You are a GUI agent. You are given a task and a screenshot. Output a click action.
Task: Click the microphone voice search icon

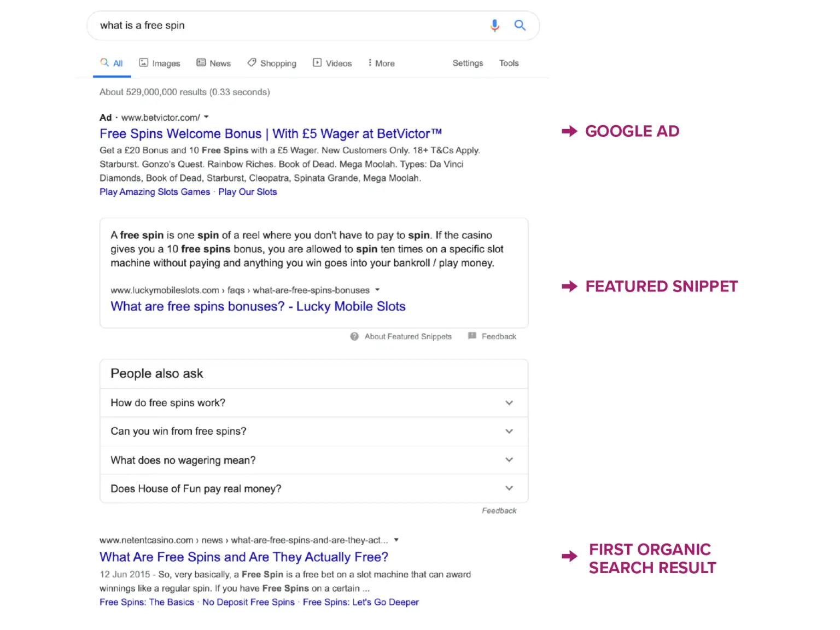[x=494, y=25]
